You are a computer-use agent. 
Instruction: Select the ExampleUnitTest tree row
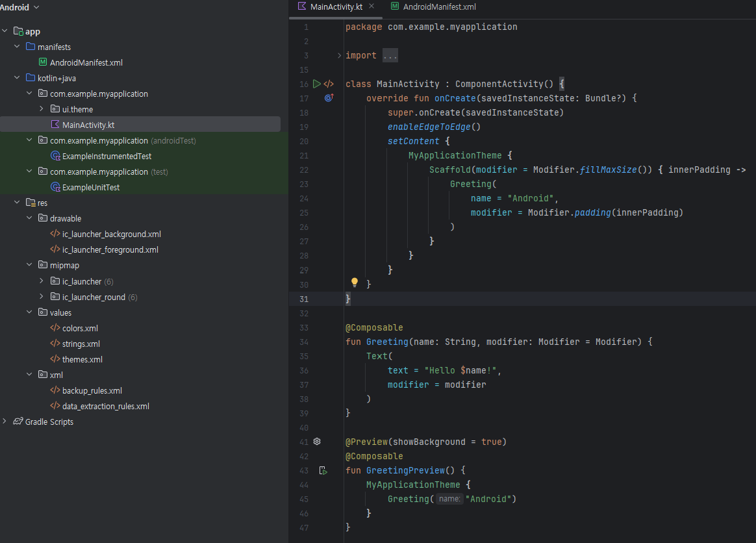144,187
